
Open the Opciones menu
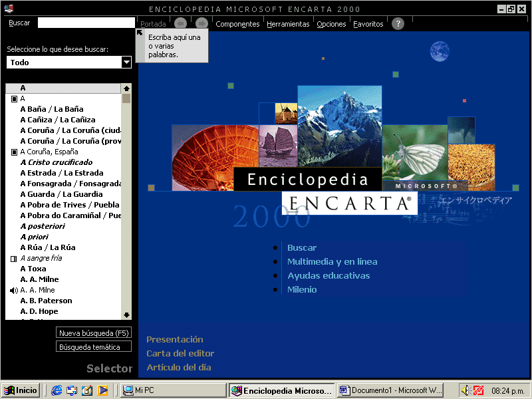(331, 24)
